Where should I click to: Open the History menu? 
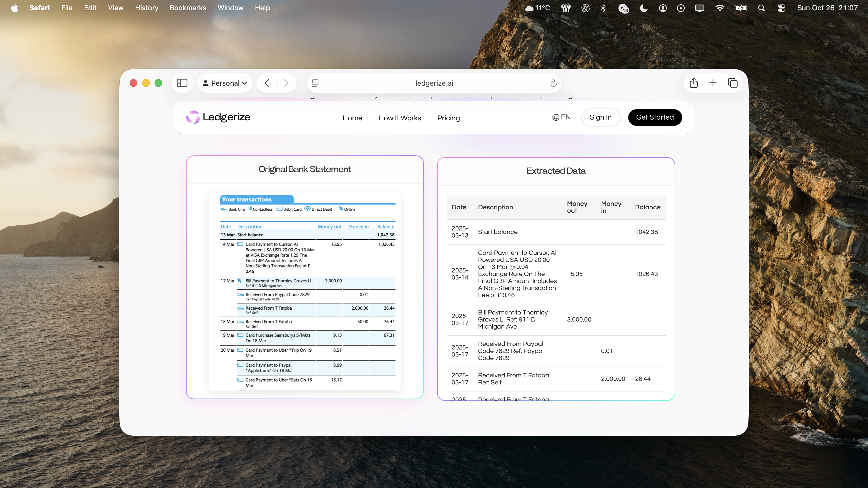[146, 8]
